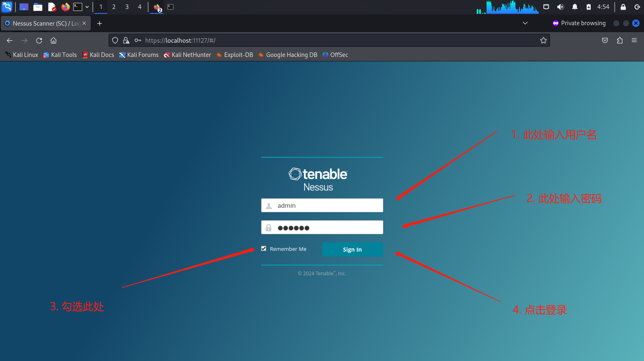Open a new browser tab
This screenshot has height=361, width=644.
coord(99,24)
